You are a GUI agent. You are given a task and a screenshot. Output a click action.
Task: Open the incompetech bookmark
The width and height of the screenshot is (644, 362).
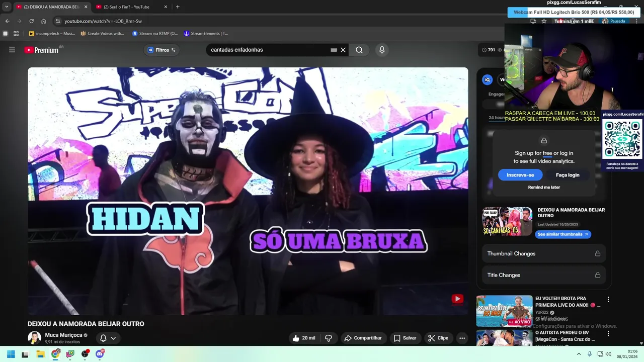(52, 33)
